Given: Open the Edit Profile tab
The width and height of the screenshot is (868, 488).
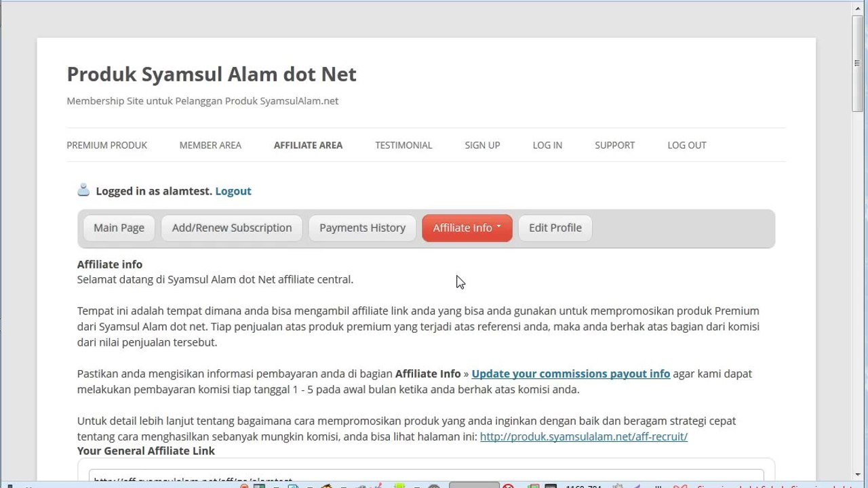Looking at the screenshot, I should click(x=555, y=228).
